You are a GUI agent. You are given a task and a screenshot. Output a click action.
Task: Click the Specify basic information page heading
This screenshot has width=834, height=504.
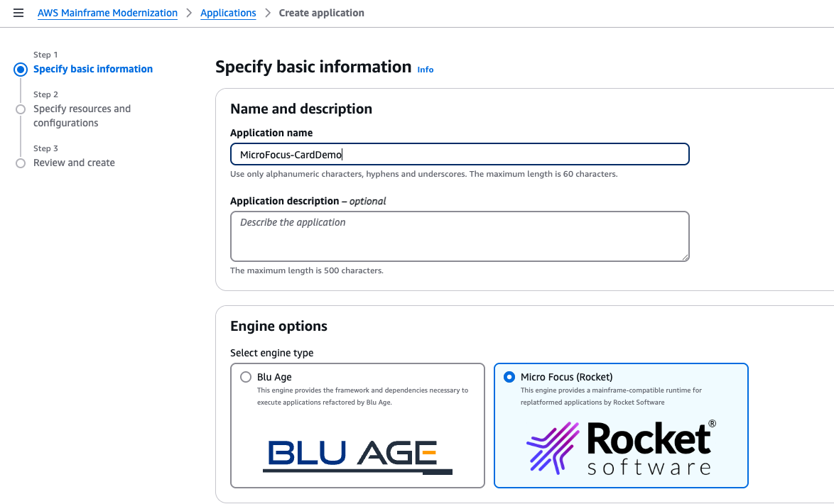[x=313, y=66]
